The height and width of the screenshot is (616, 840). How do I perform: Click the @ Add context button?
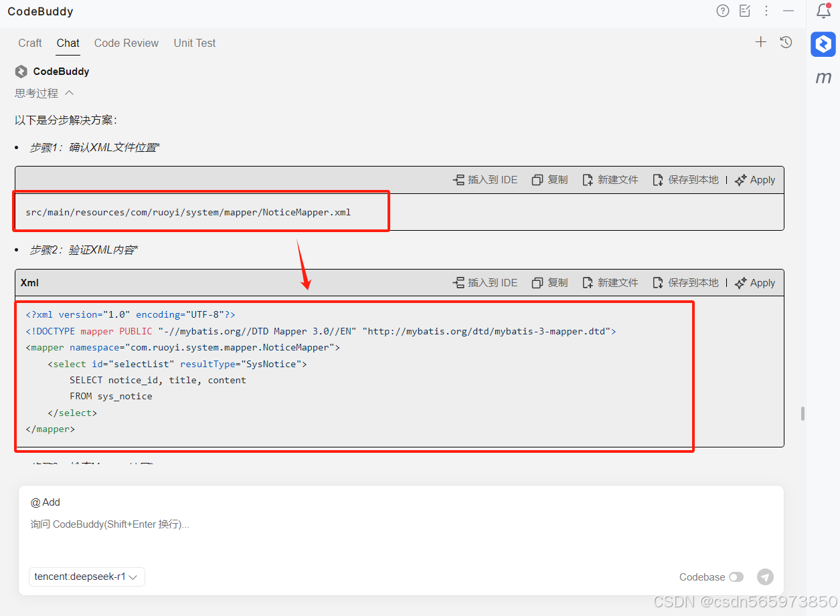point(46,502)
